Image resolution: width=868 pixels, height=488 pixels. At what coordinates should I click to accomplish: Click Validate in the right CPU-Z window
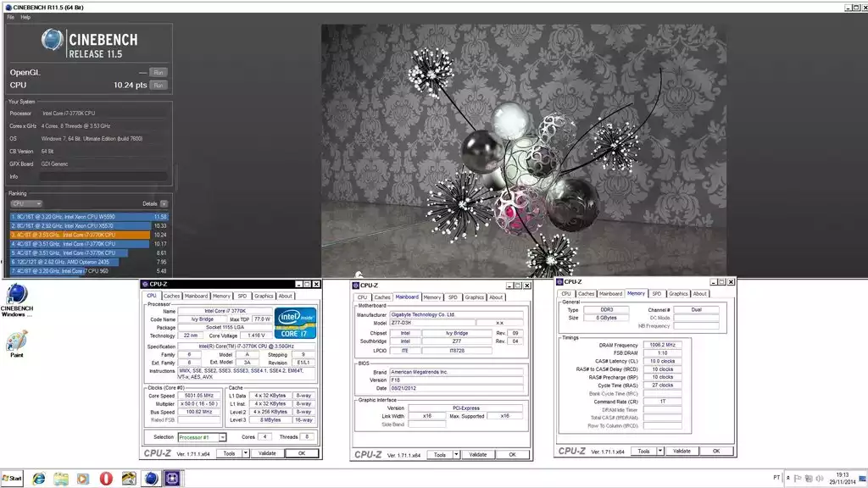[682, 452]
